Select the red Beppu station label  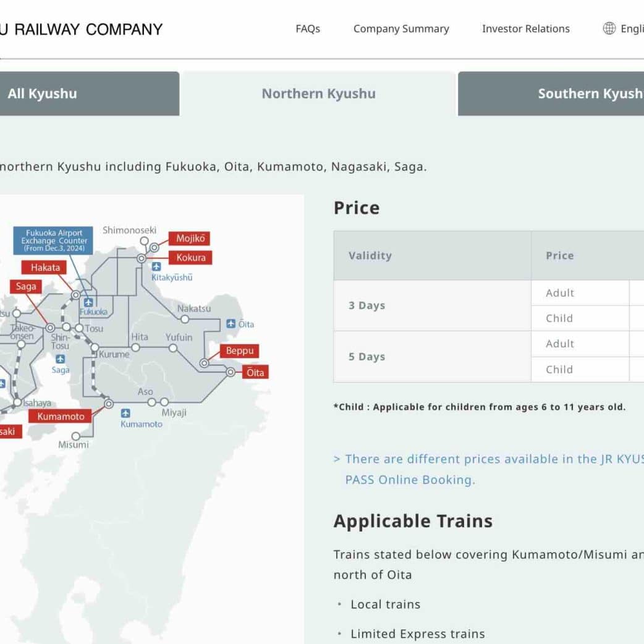[240, 351]
